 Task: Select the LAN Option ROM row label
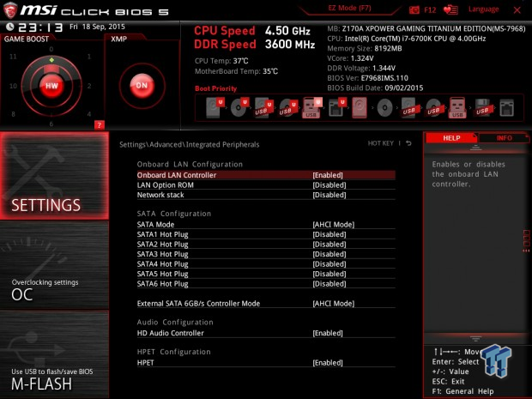pyautogui.click(x=166, y=184)
